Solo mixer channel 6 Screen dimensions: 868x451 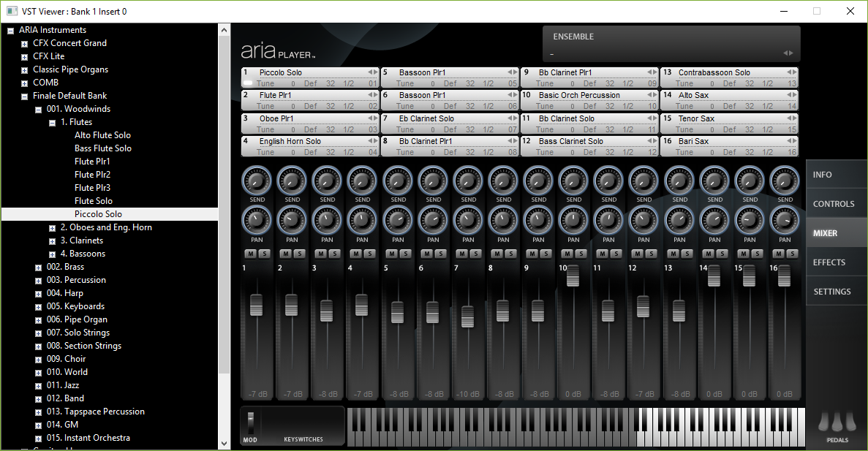[x=440, y=254]
